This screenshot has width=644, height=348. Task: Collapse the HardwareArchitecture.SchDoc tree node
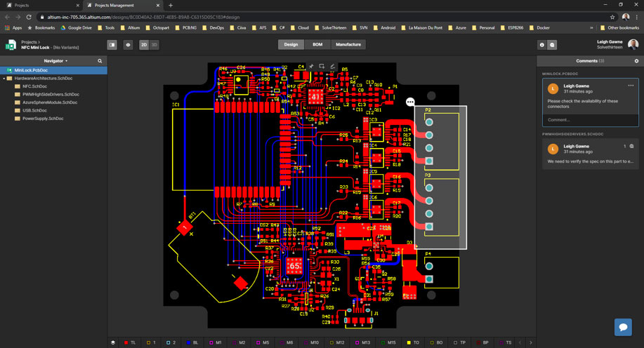coord(4,79)
